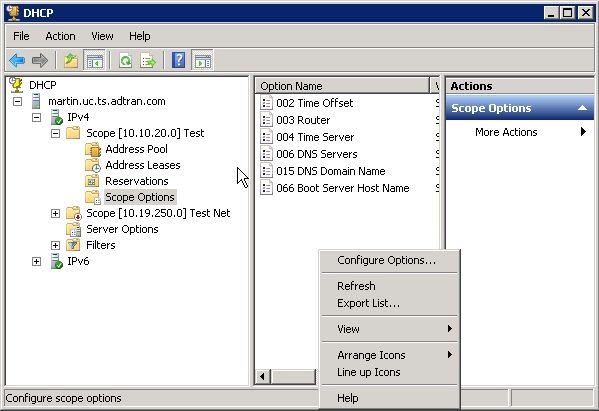This screenshot has width=599, height=411.
Task: Choose Line up Icons from context menu
Action: coord(390,372)
